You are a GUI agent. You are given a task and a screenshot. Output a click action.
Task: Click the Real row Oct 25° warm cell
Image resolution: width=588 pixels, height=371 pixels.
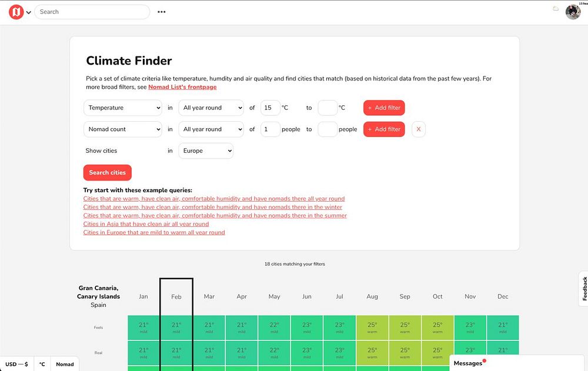pos(437,353)
